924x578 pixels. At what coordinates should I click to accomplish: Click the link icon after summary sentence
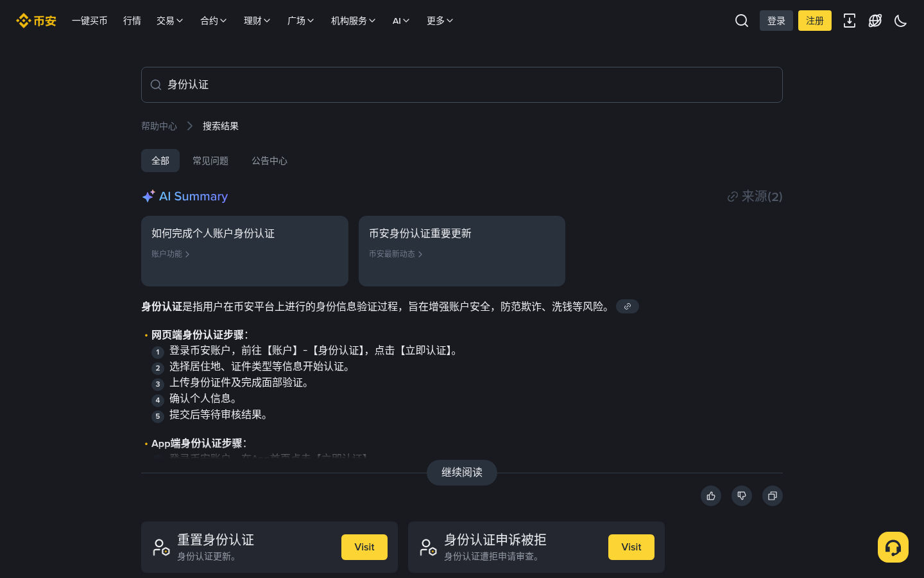[628, 306]
